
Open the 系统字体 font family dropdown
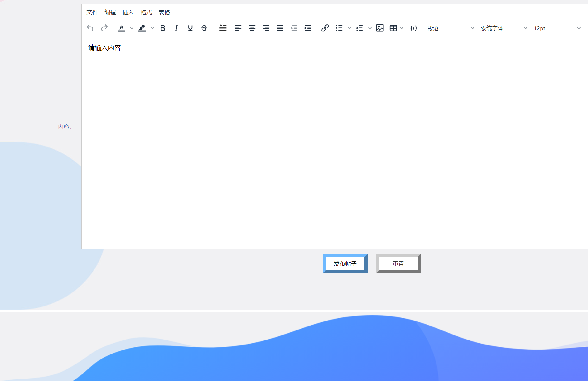(503, 28)
